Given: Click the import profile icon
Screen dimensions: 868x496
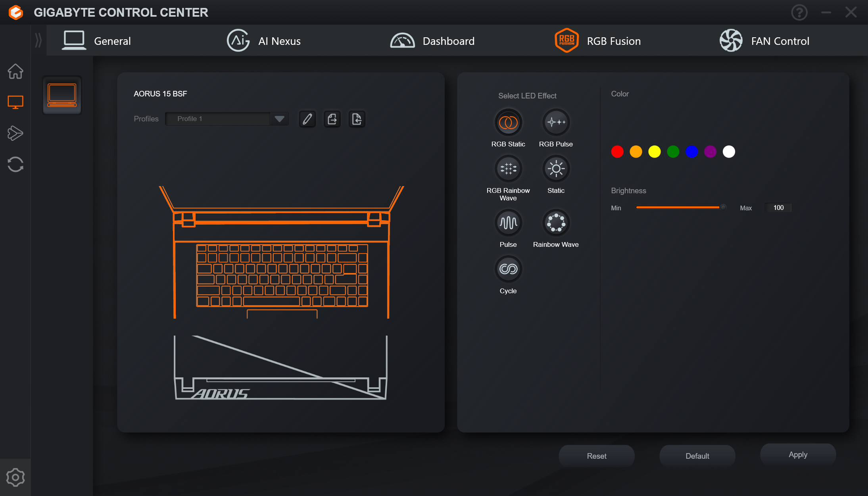Looking at the screenshot, I should (357, 119).
